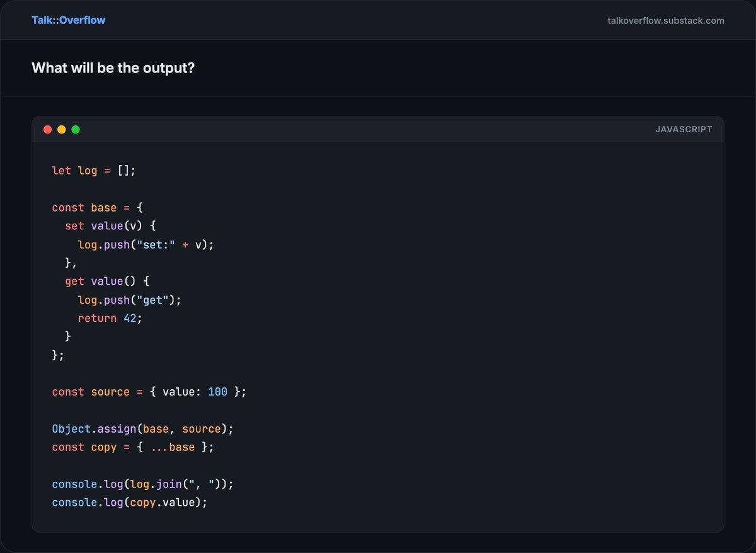This screenshot has width=756, height=553.
Task: Click the line 'set value(v) {'
Action: 110,226
